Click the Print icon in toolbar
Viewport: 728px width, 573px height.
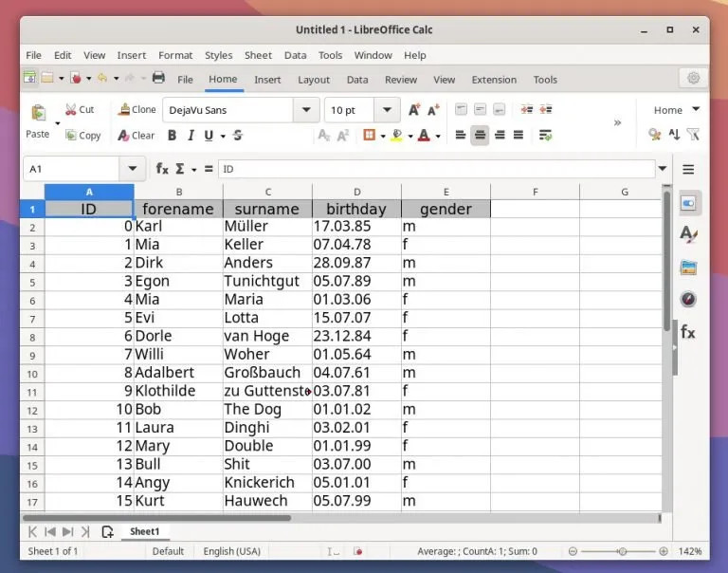click(x=158, y=77)
